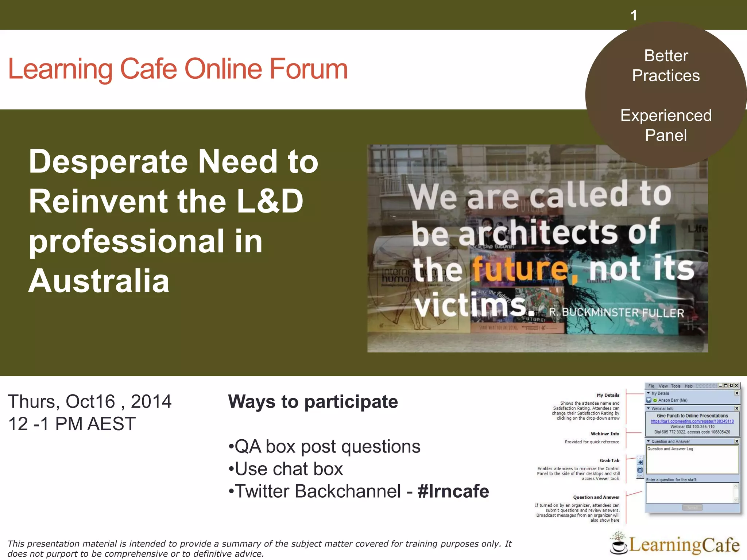Collapse the Question and Answer section triangle

[649, 442]
